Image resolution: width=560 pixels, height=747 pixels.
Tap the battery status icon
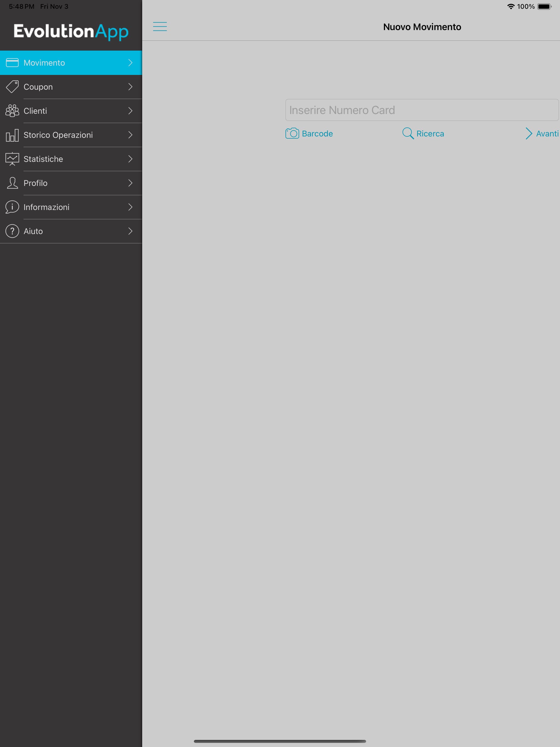(x=544, y=6)
